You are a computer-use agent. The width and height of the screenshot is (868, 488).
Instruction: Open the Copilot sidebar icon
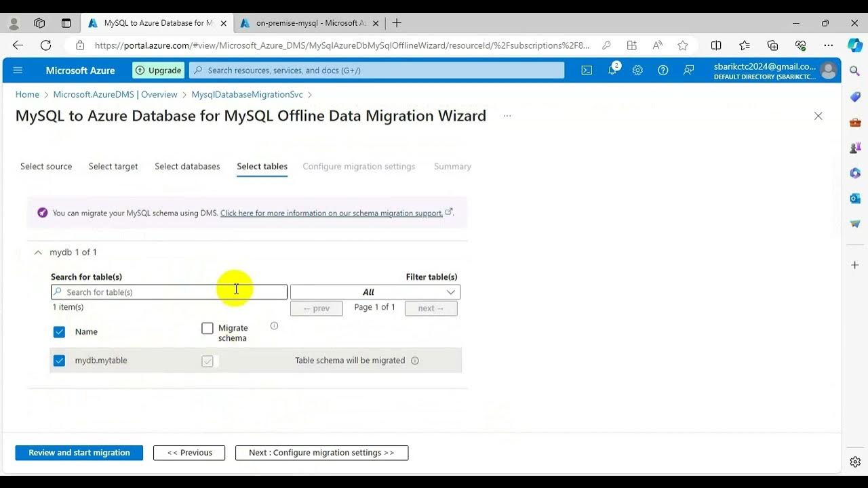pos(855,45)
